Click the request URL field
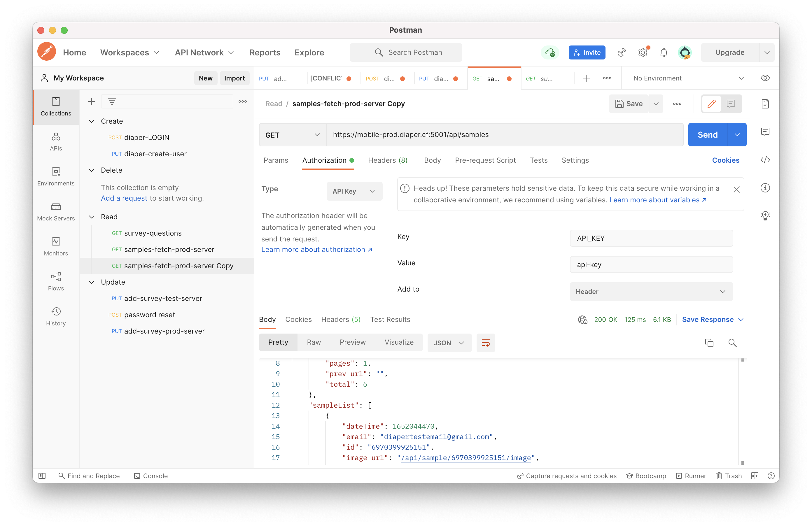The width and height of the screenshot is (812, 526). (505, 135)
